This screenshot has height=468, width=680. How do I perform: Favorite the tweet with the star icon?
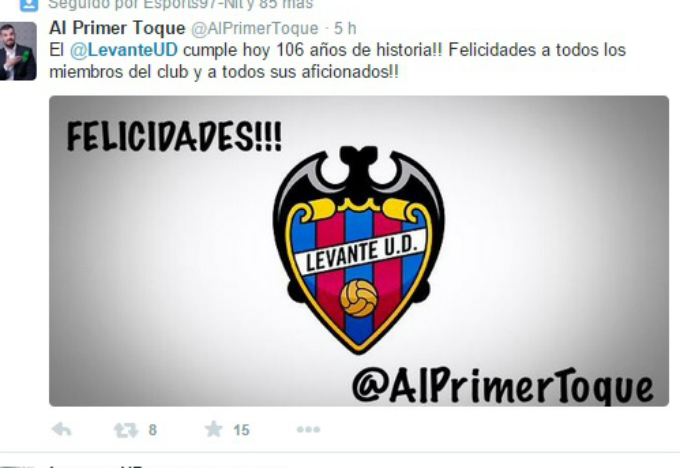pos(213,429)
